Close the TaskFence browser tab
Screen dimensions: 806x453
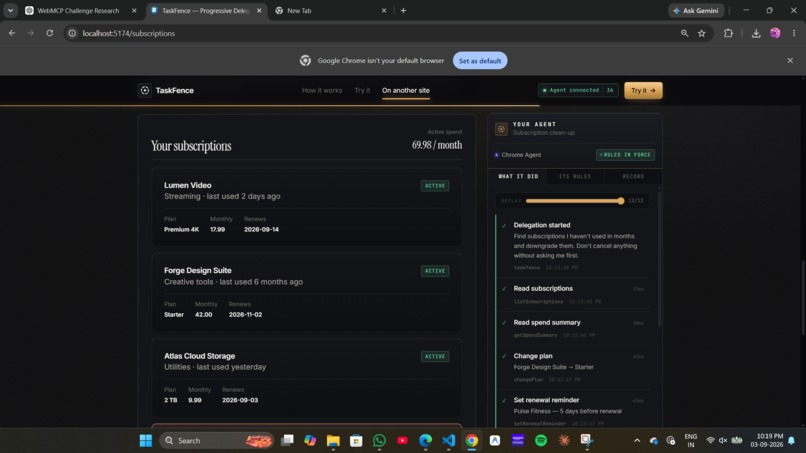point(259,10)
